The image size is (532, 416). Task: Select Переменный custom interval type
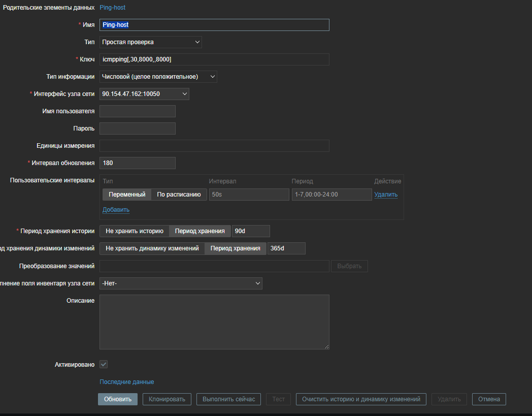[x=127, y=195]
